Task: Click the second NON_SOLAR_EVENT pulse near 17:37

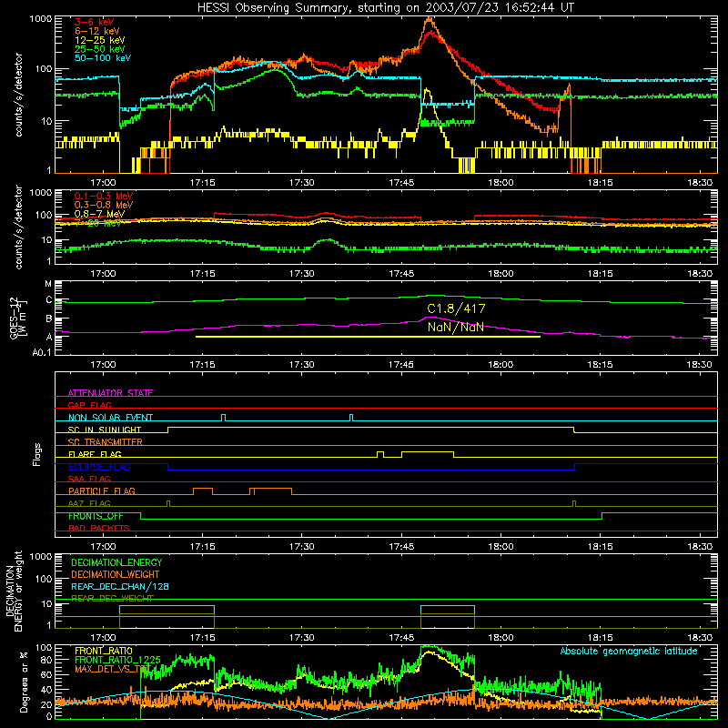Action: coord(351,418)
